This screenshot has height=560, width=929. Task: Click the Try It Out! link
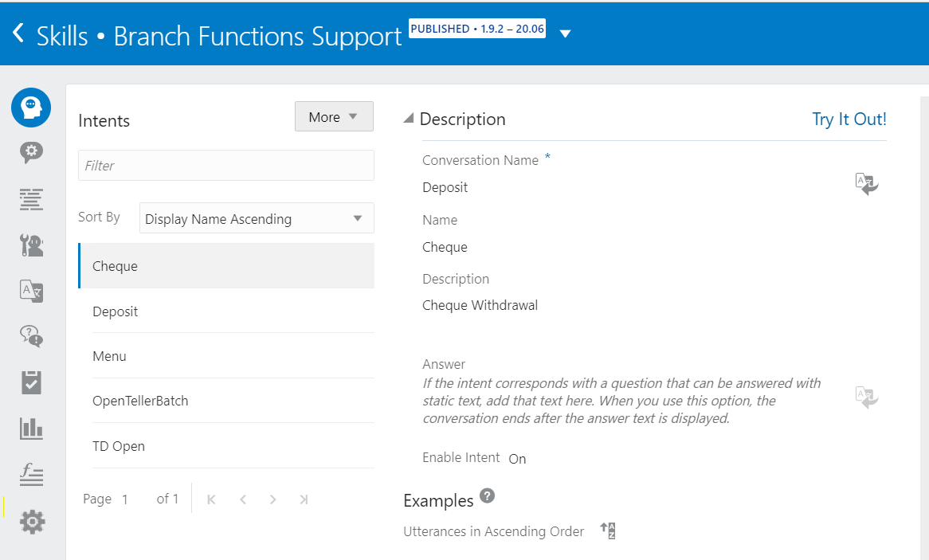pyautogui.click(x=849, y=119)
